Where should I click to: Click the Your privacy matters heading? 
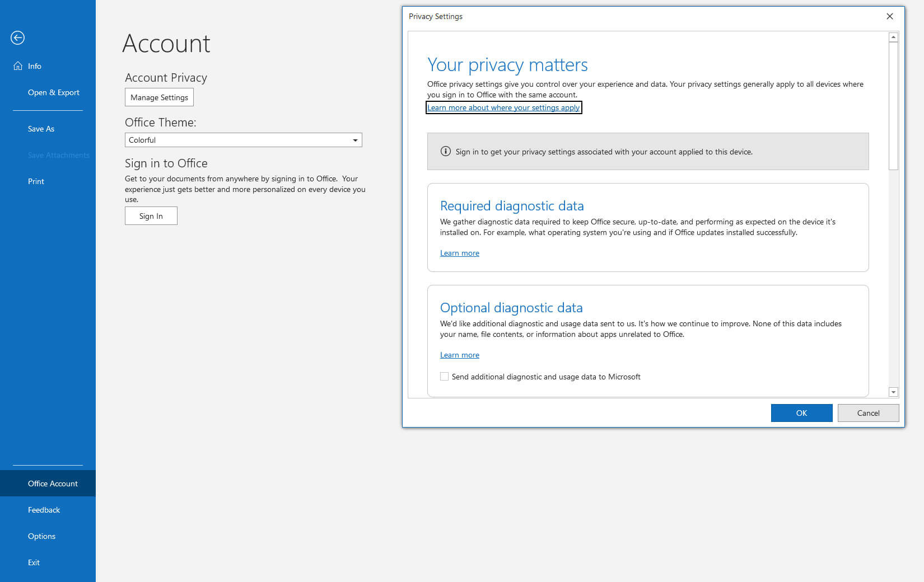(x=507, y=65)
